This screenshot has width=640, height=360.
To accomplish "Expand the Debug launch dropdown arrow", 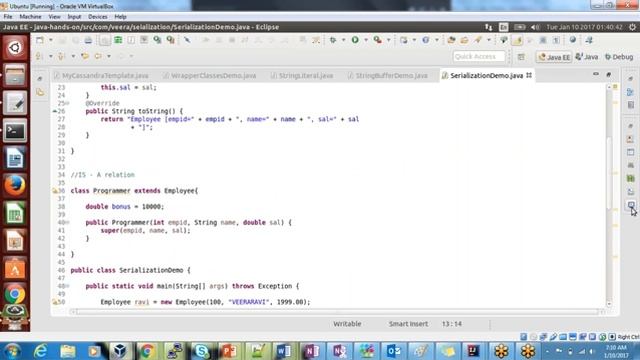I will click(x=343, y=40).
